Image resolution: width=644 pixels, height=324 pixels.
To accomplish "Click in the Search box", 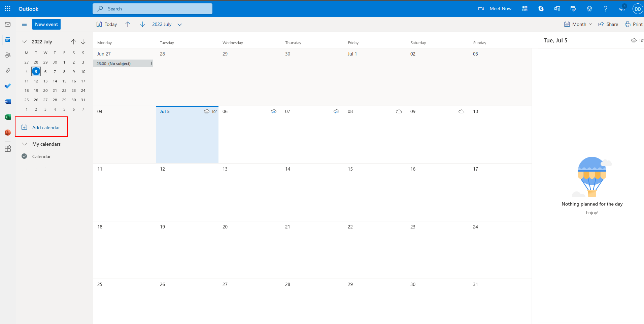I will click(152, 9).
